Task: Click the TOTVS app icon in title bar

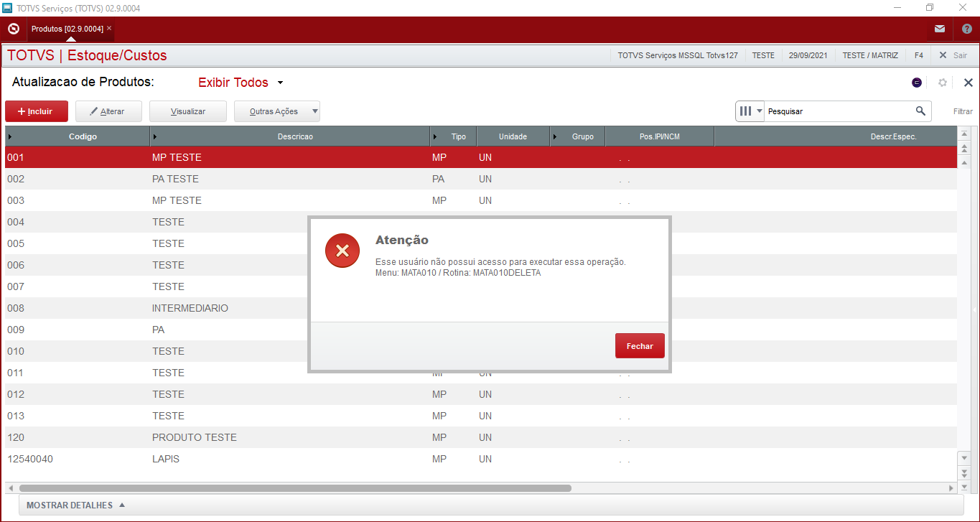Action: coord(8,8)
